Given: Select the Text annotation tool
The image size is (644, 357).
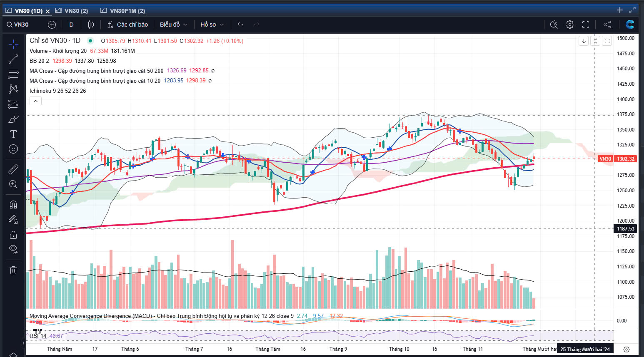Looking at the screenshot, I should 13,134.
